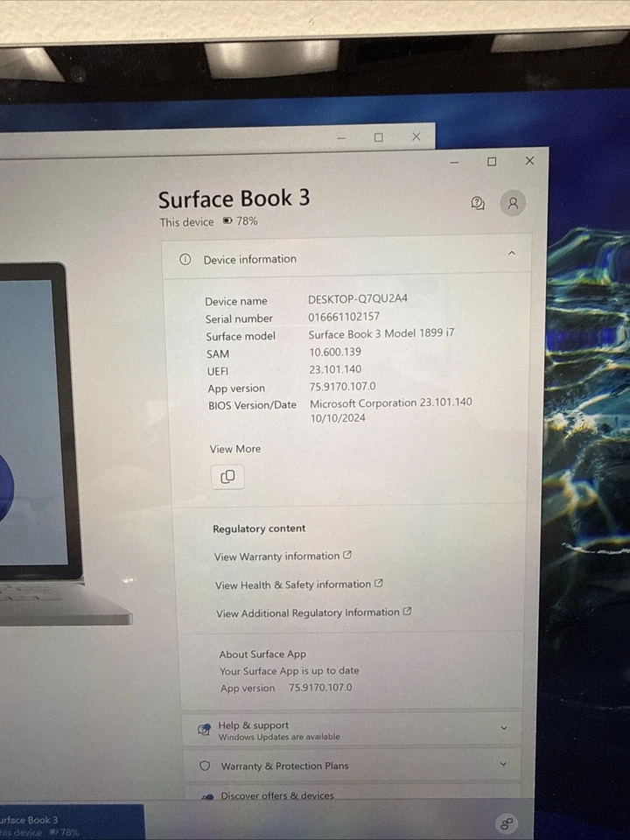Select BIOS date 10/10/2024
Viewport: 630px width, 840px height.
pos(338,418)
